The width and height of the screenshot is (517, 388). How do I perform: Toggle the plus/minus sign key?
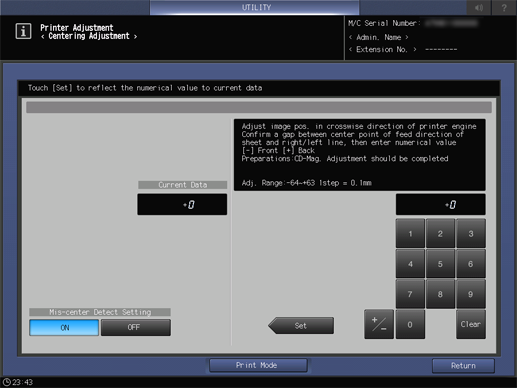coord(379,324)
